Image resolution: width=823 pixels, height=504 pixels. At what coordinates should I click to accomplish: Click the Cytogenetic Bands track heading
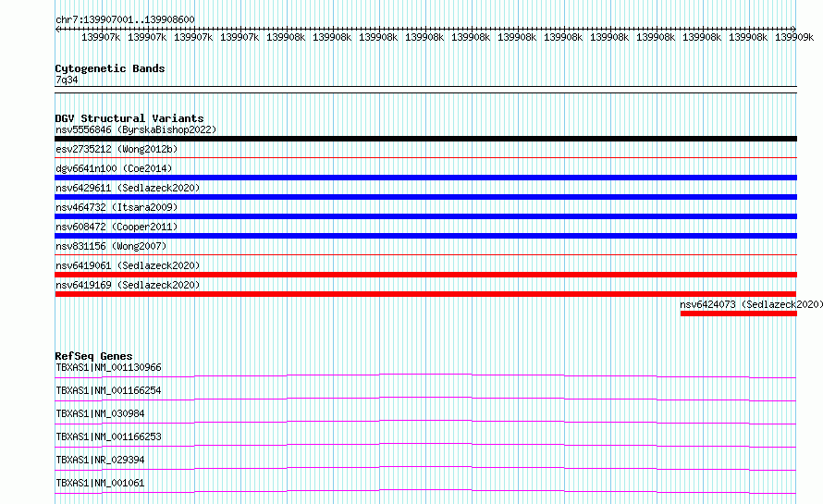[110, 68]
